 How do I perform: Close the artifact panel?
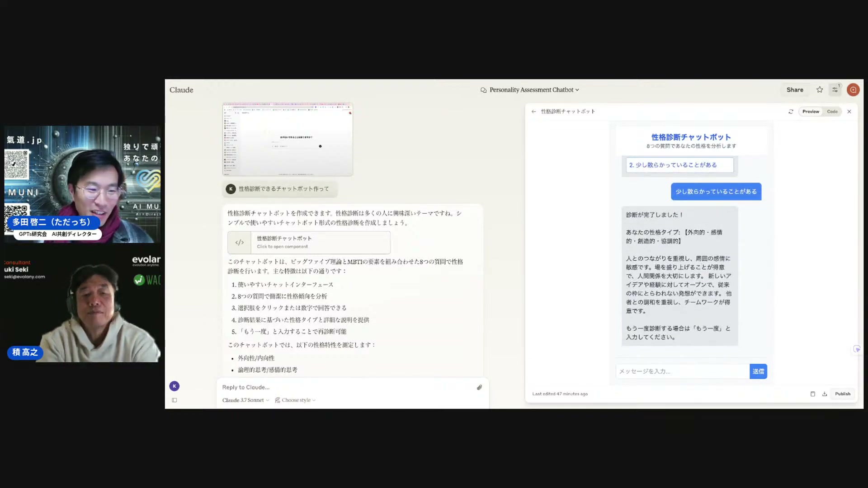849,112
